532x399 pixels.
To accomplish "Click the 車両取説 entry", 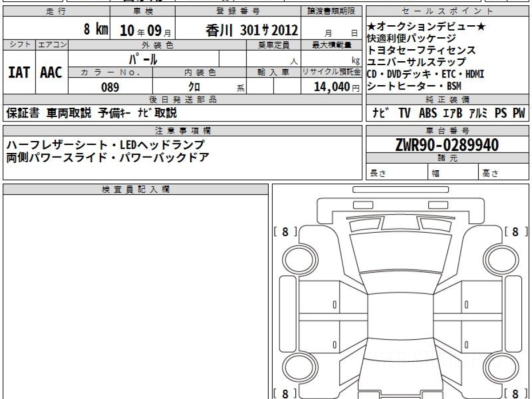I will tap(69, 113).
